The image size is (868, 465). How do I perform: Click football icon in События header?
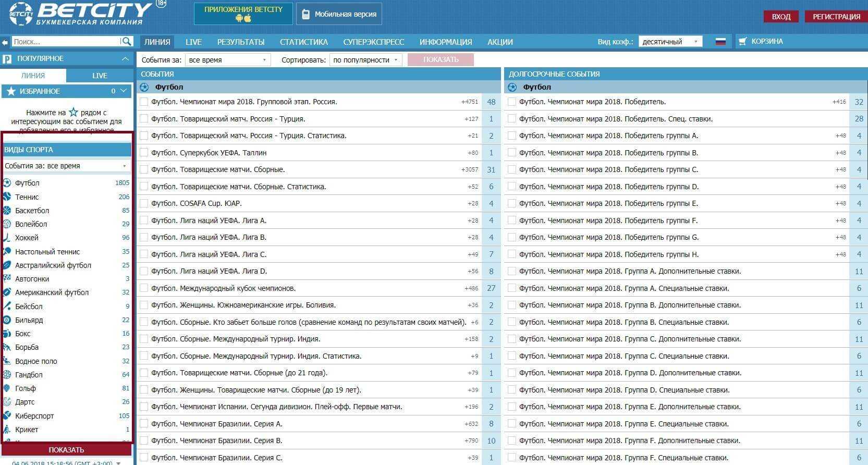pyautogui.click(x=145, y=87)
